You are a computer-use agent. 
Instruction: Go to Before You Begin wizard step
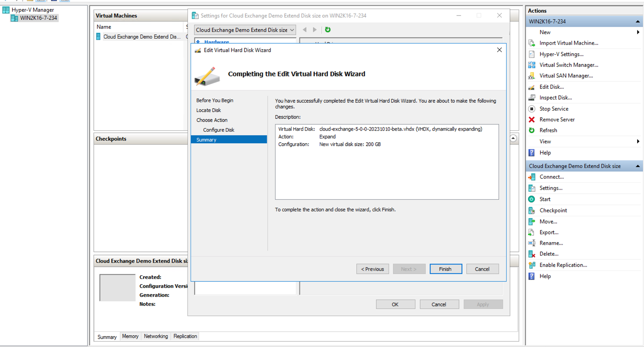tap(215, 100)
